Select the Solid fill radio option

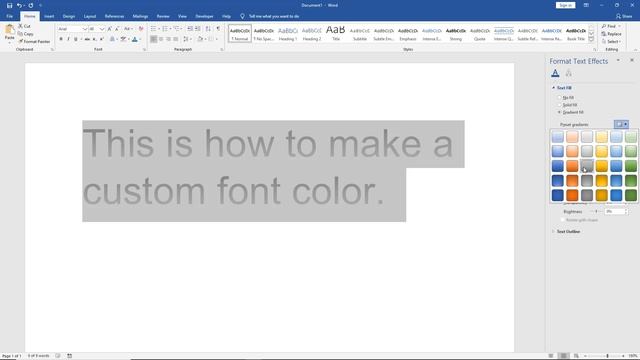pyautogui.click(x=560, y=105)
